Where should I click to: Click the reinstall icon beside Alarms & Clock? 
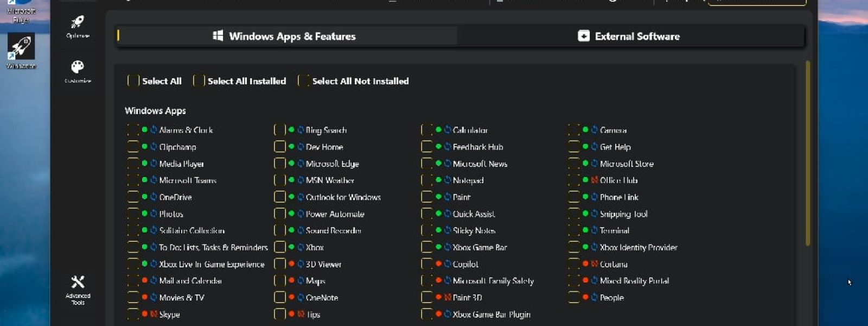[154, 130]
